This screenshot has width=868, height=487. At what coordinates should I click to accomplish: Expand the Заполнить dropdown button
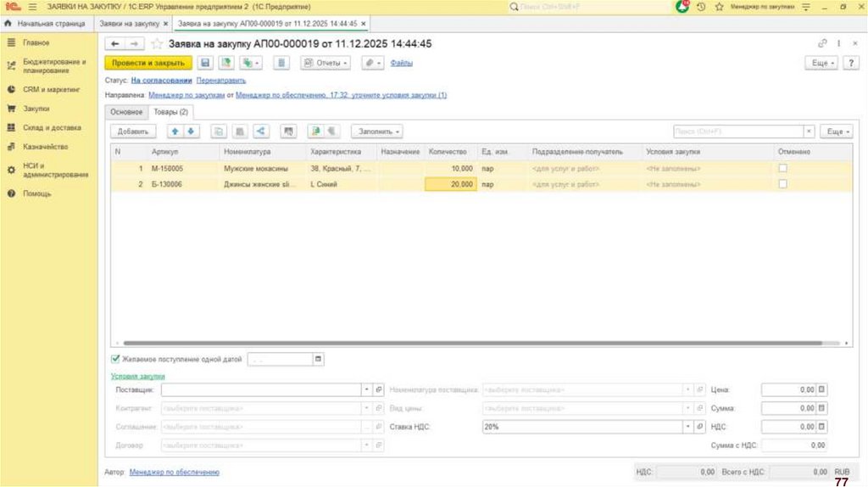coord(377,132)
